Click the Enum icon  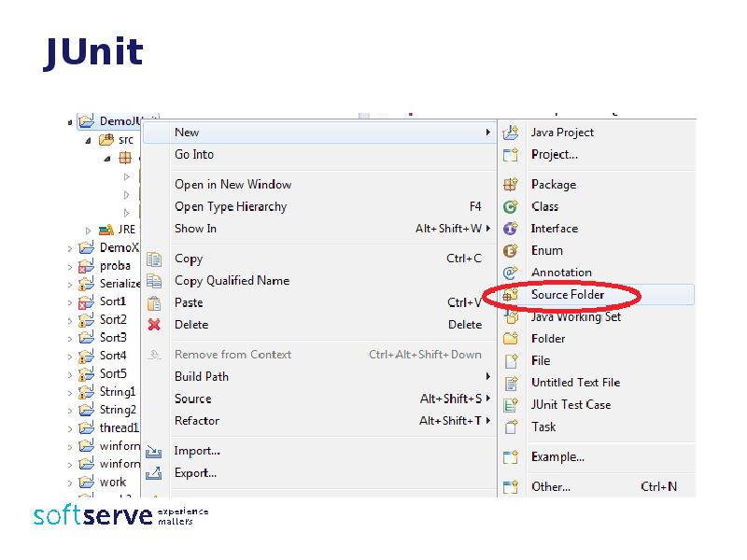pos(510,250)
